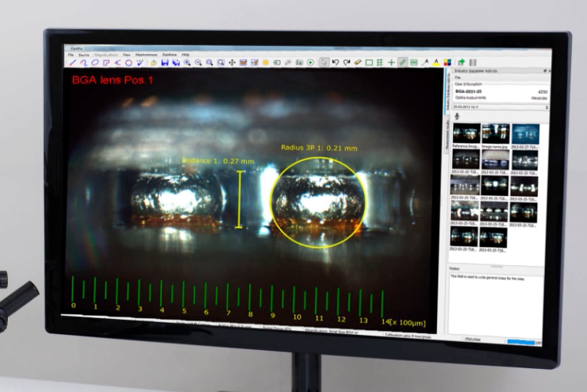The image size is (587, 392).
Task: Click the Distance 1: 0.27 mm measurement label
Action: click(x=218, y=161)
